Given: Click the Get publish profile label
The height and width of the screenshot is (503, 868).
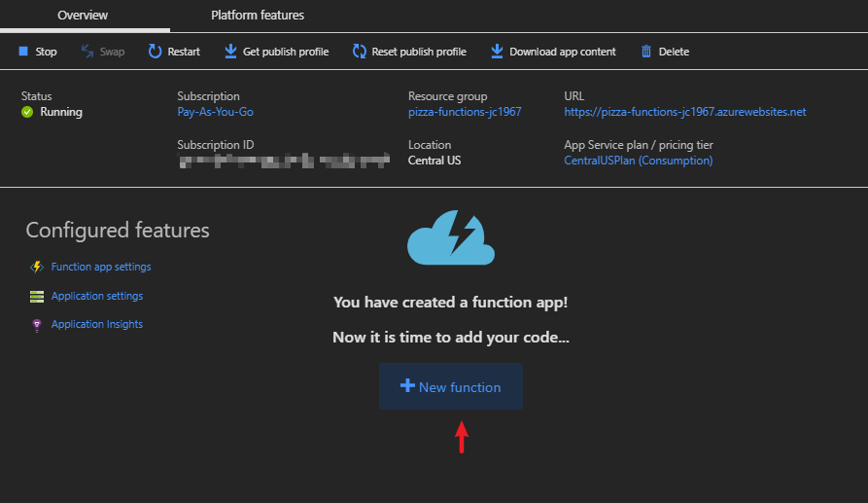Looking at the screenshot, I should [286, 52].
